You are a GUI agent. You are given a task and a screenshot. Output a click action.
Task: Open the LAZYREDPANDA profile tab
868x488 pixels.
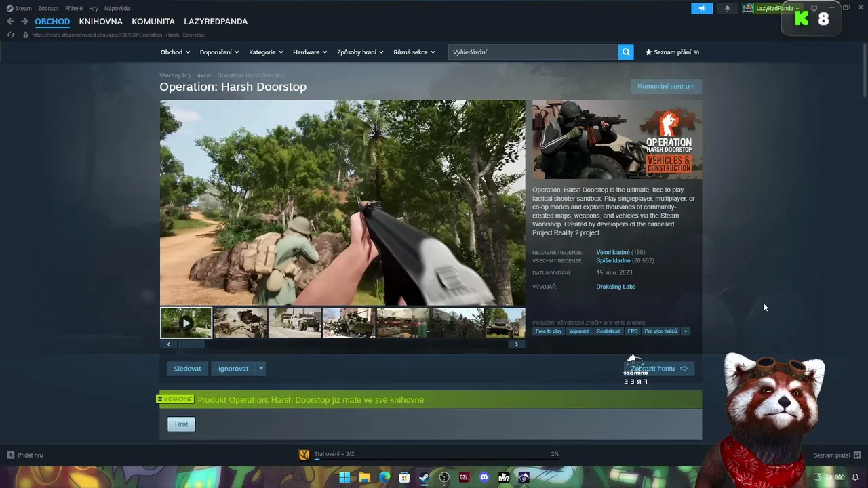(x=216, y=22)
